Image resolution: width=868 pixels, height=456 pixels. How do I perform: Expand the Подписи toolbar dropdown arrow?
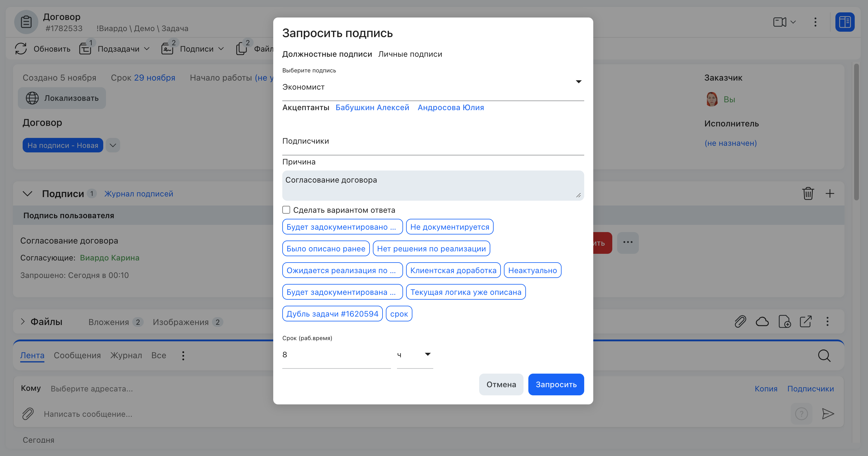pos(221,49)
